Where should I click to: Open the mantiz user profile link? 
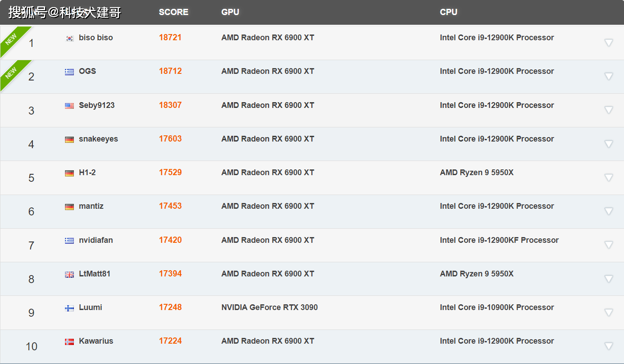[91, 206]
